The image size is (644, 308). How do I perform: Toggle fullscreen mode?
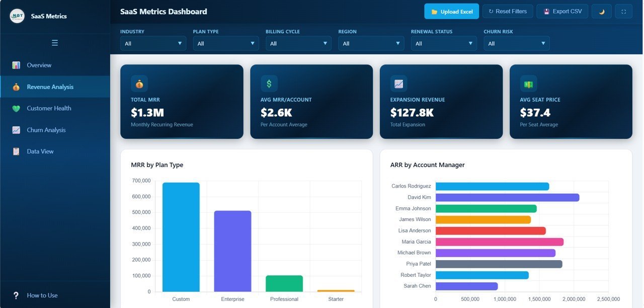(623, 11)
